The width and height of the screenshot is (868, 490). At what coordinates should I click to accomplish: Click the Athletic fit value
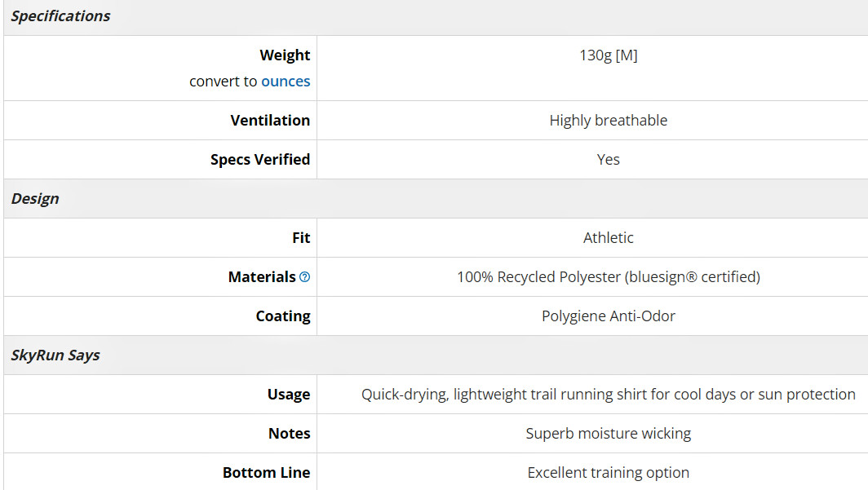point(609,238)
